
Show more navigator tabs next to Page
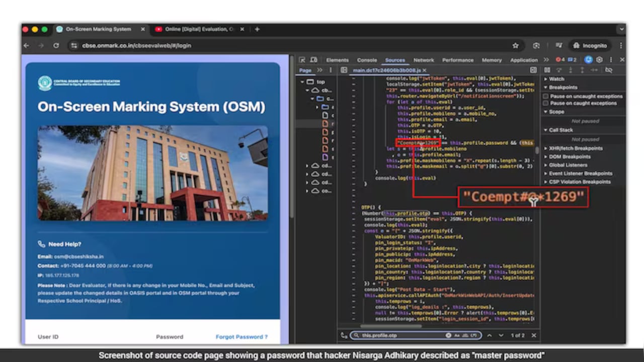coord(319,70)
